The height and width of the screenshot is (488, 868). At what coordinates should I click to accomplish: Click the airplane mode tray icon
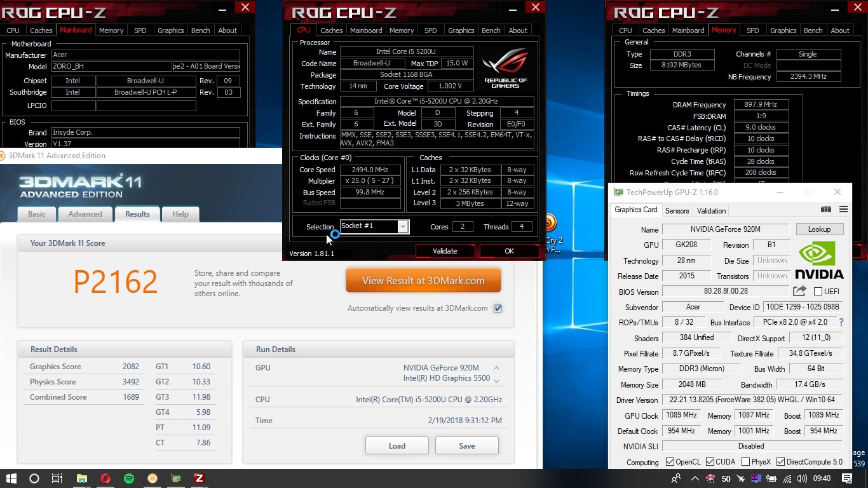click(x=740, y=478)
